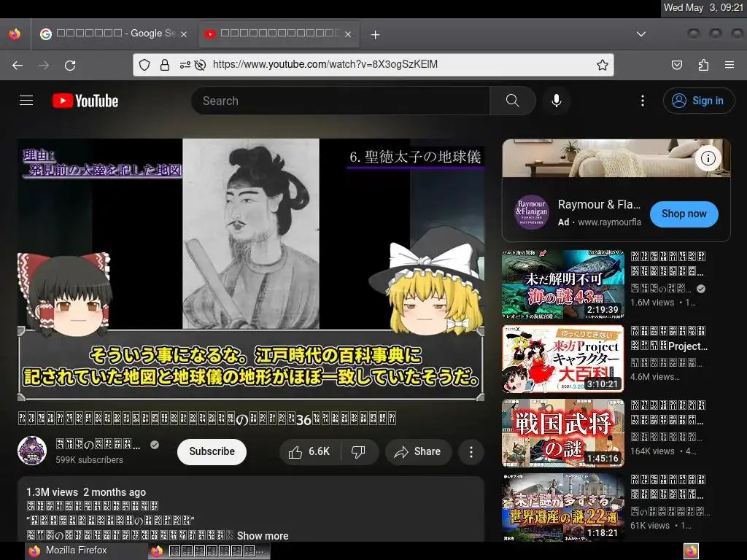747x560 pixels.
Task: Open Firefox application menu
Action: tap(729, 65)
